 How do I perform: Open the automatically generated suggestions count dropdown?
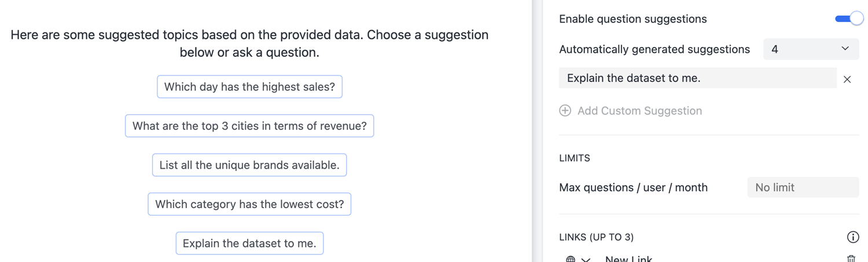[x=811, y=49]
